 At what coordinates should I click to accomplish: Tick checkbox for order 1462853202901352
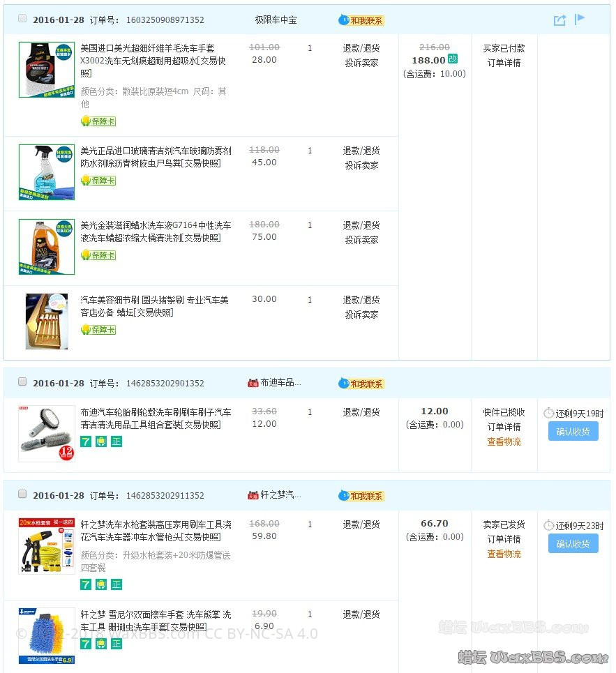22,382
